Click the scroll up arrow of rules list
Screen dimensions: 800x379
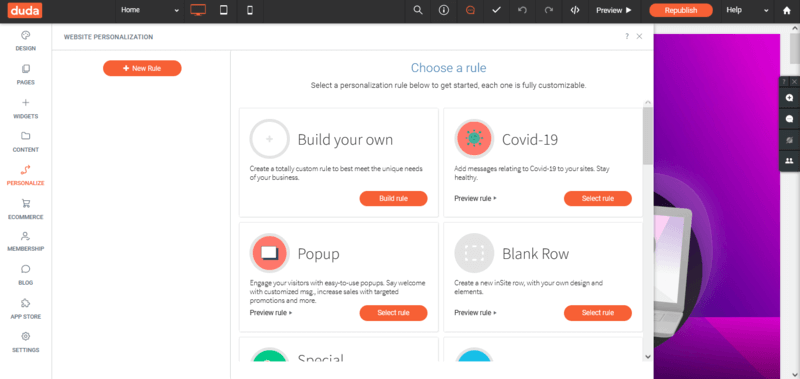647,103
